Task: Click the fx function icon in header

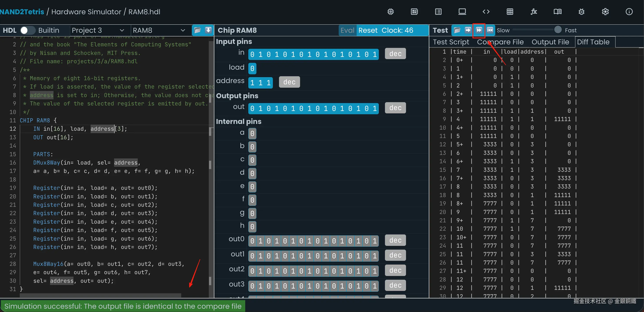Action: point(534,11)
